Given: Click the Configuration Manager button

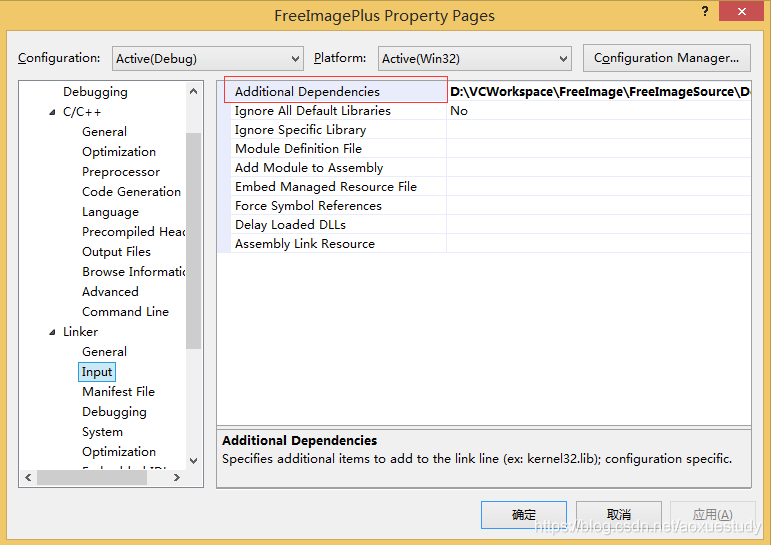Looking at the screenshot, I should 666,58.
